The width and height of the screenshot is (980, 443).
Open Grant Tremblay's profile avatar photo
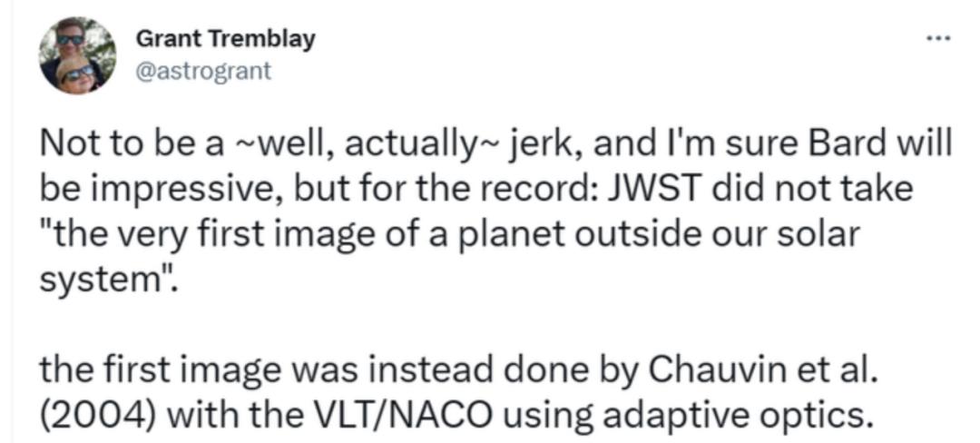tap(76, 56)
